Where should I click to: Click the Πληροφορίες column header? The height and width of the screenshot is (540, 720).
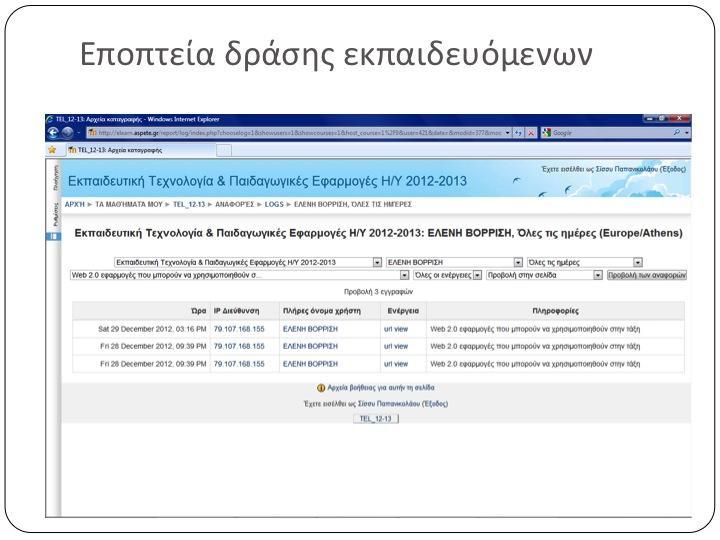(x=555, y=311)
